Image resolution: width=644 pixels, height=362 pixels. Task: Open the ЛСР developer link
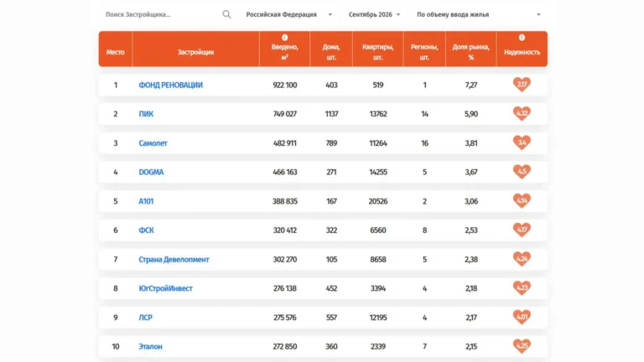[x=145, y=318]
